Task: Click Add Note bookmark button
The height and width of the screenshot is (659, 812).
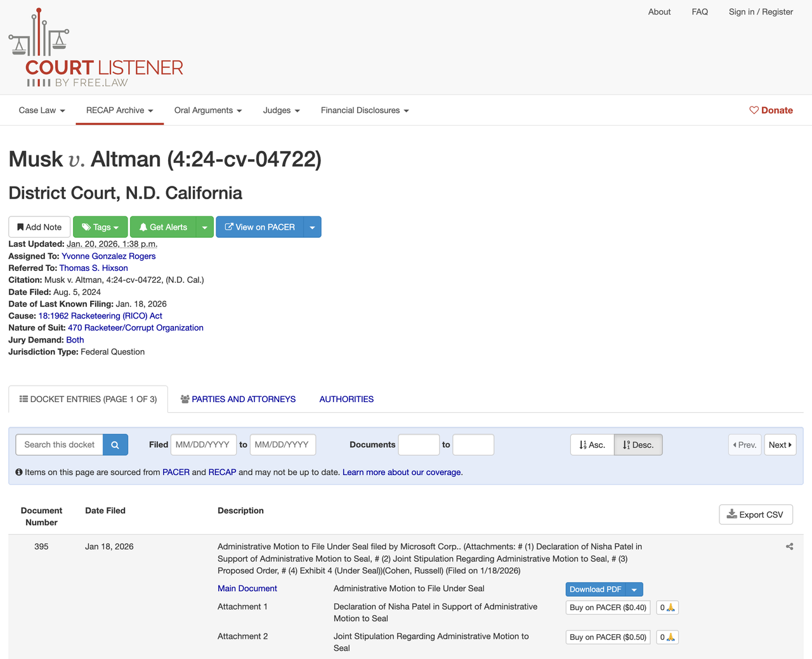Action: tap(39, 227)
